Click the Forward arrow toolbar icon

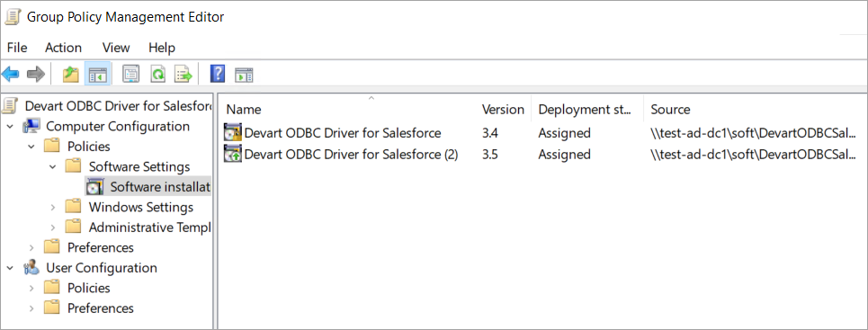click(35, 74)
